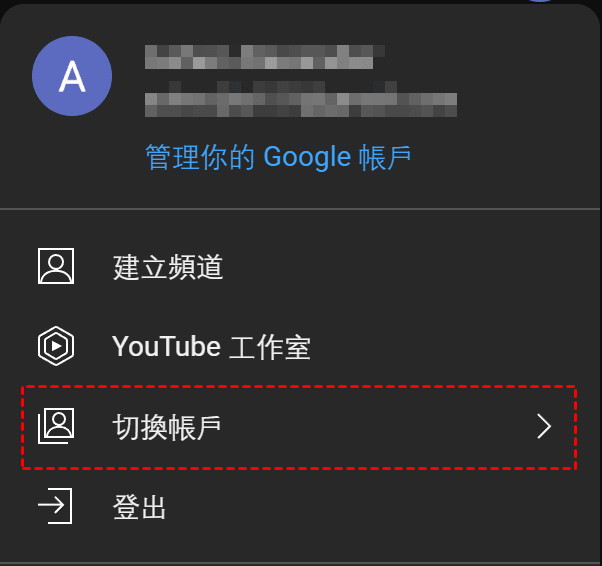
Task: Click the word Google in the manage link
Action: coord(307,157)
